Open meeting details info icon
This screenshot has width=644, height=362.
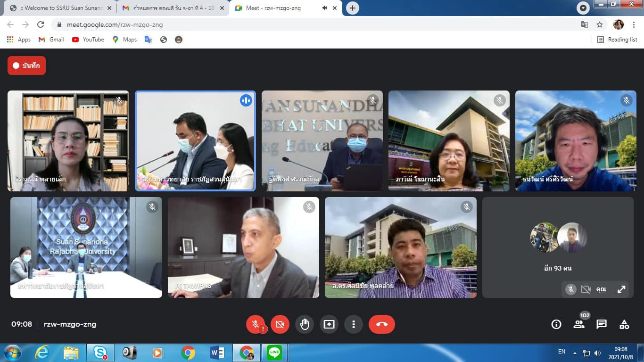[x=556, y=324]
